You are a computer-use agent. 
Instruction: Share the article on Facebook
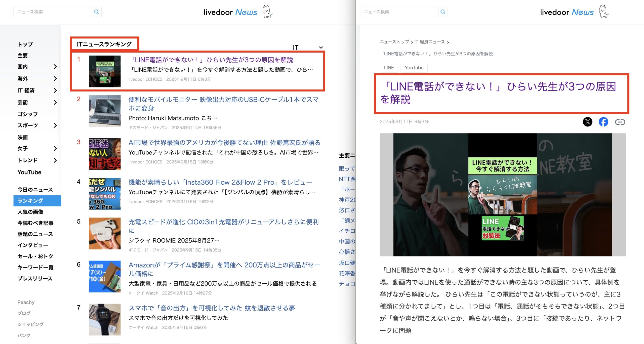[x=603, y=122]
